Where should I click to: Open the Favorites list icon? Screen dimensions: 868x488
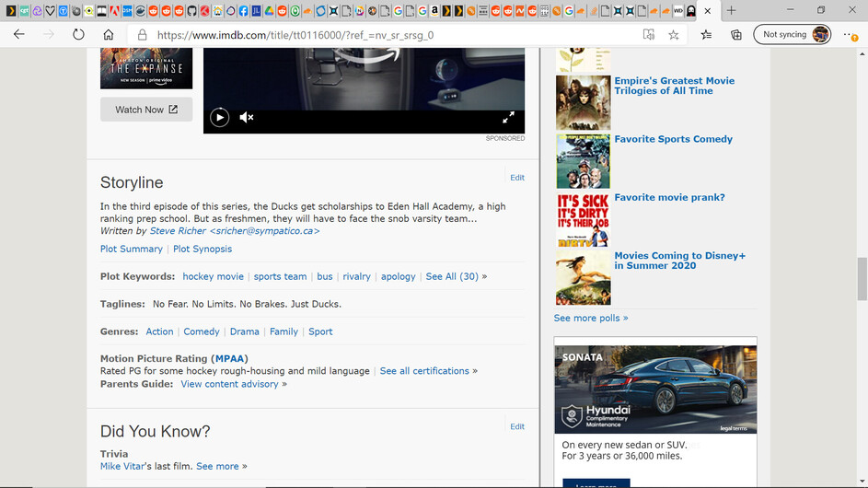tap(706, 35)
